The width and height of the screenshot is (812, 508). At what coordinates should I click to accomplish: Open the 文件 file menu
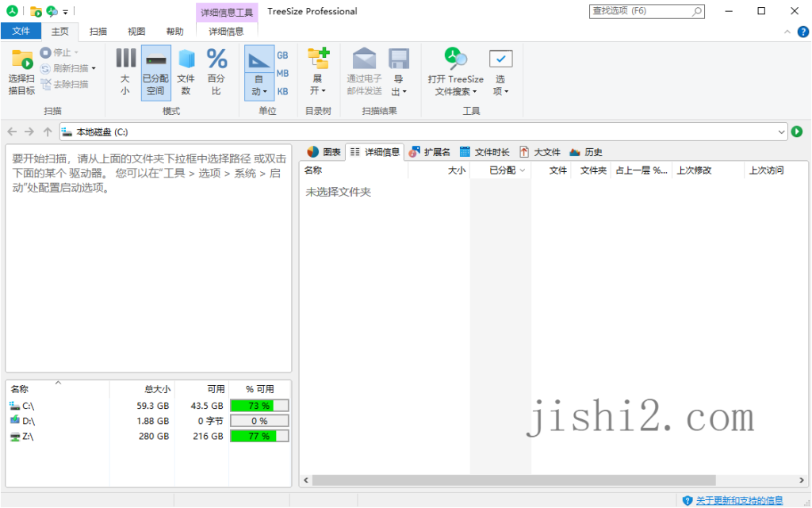pos(21,31)
